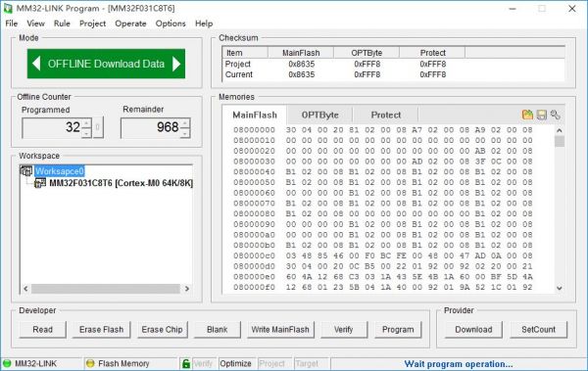Click the green unlock padlock in status bar
Screen dimensions: 588x371
(x=185, y=363)
